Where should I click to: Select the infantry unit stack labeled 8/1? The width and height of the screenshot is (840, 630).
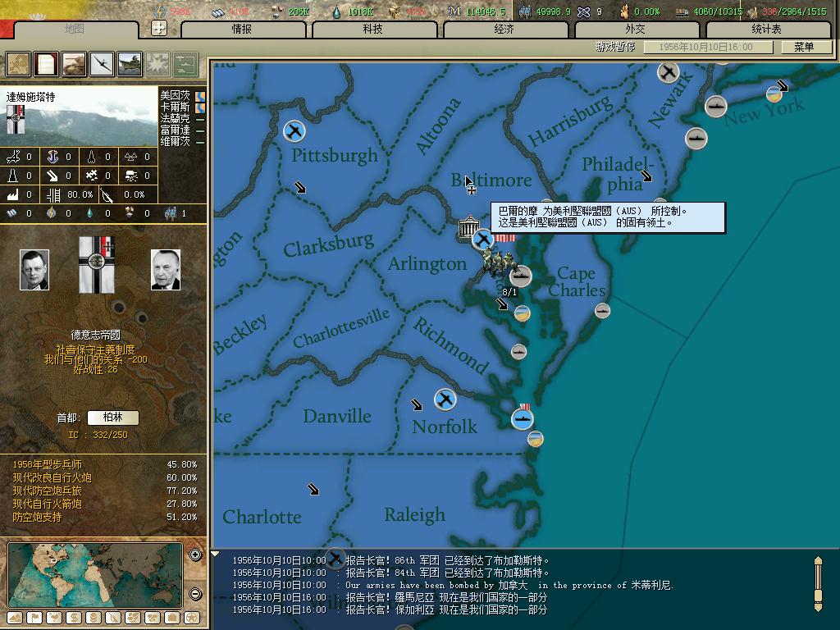[498, 263]
